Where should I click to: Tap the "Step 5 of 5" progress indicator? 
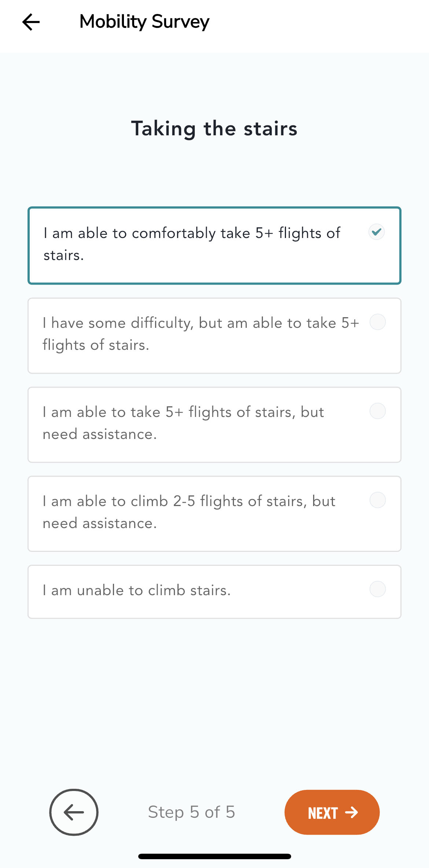point(191,812)
